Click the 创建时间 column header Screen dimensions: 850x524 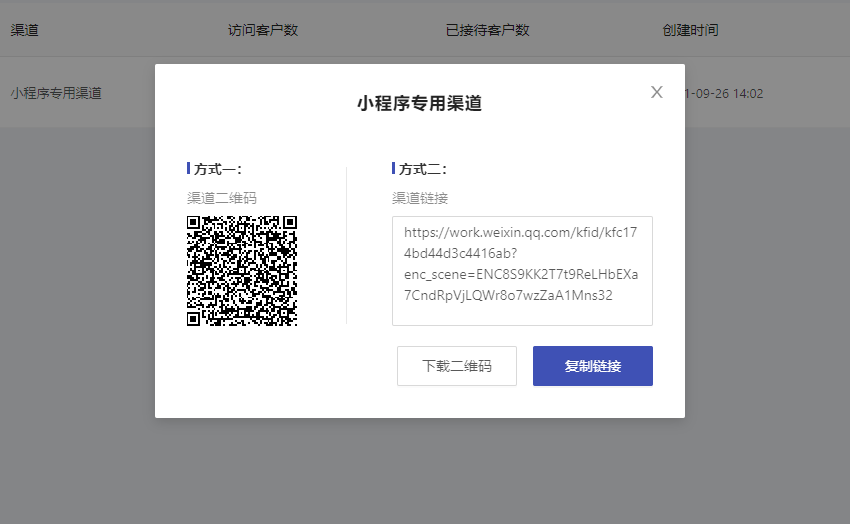pos(690,30)
